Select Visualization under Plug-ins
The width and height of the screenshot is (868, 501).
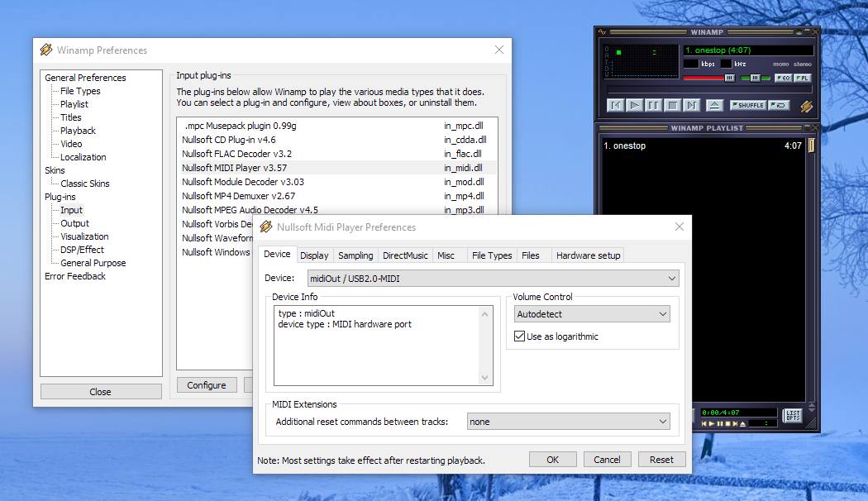pyautogui.click(x=84, y=236)
